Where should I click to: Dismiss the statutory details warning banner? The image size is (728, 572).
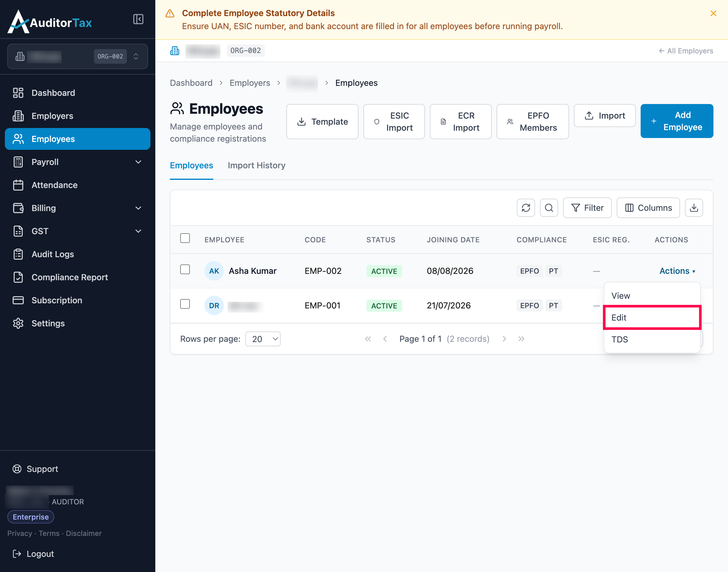point(713,13)
